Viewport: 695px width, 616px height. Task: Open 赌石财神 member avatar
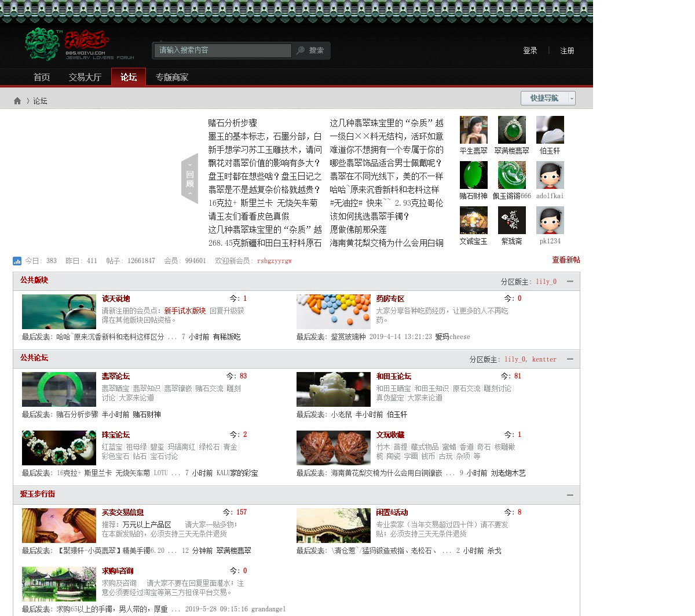tap(474, 175)
